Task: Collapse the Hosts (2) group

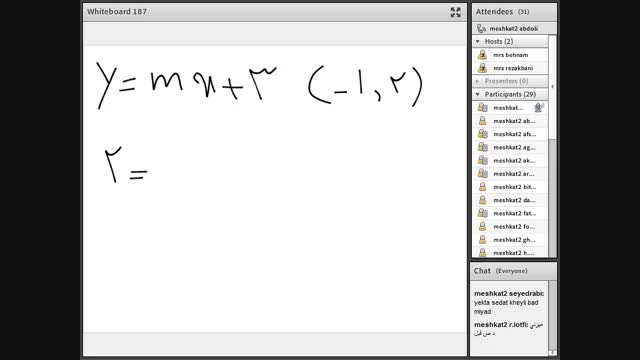Action: (478, 41)
